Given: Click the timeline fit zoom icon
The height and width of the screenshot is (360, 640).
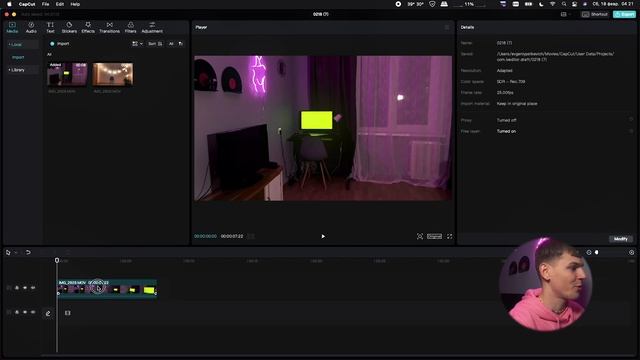Looking at the screenshot, I should tap(631, 253).
